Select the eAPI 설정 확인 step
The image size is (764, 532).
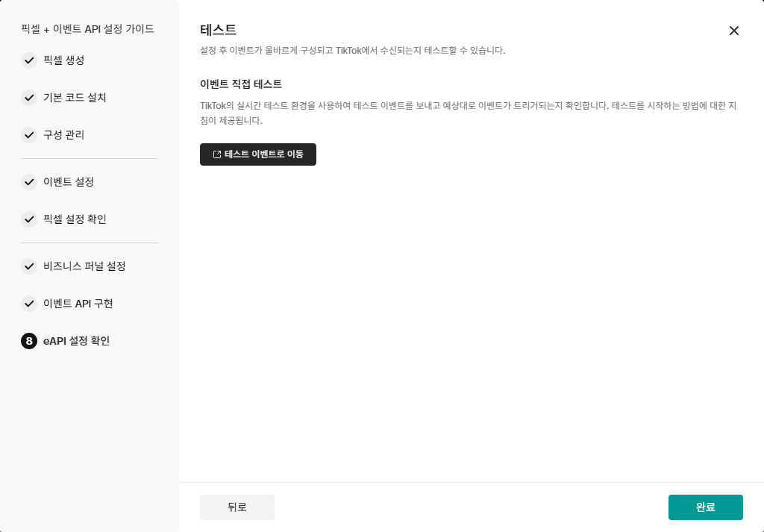point(77,341)
